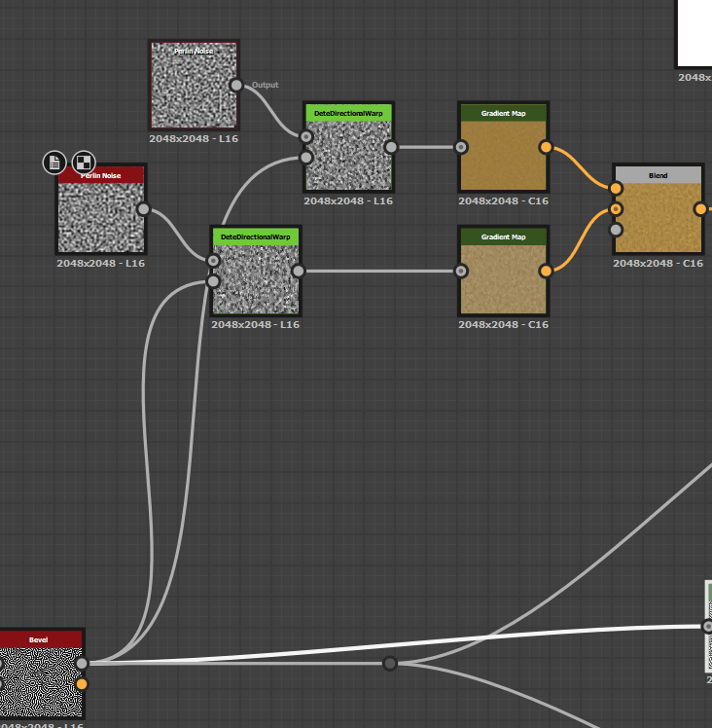Click the checkerboard icon above the Perlin Noise node
Viewport: 712px width, 728px height.
click(85, 162)
